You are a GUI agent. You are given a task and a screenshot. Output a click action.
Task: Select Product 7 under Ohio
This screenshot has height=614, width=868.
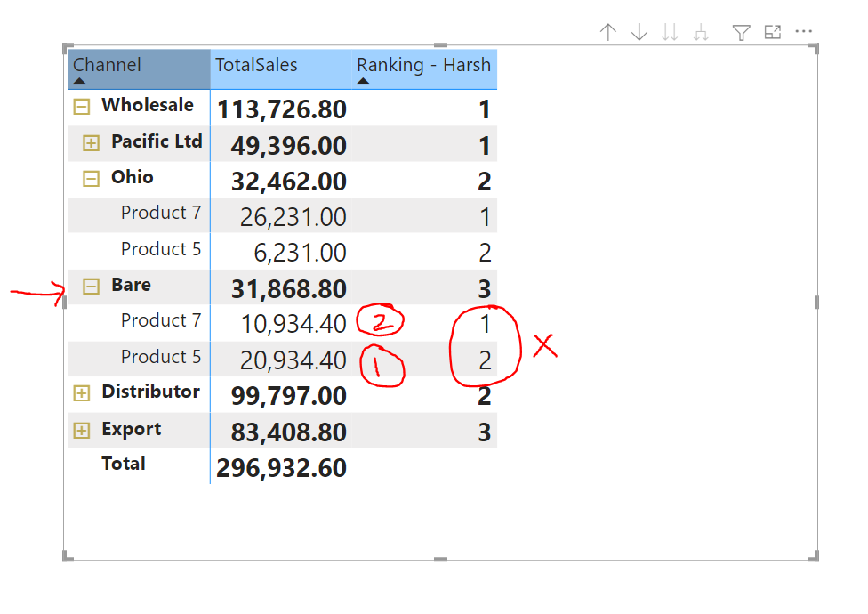tap(161, 213)
